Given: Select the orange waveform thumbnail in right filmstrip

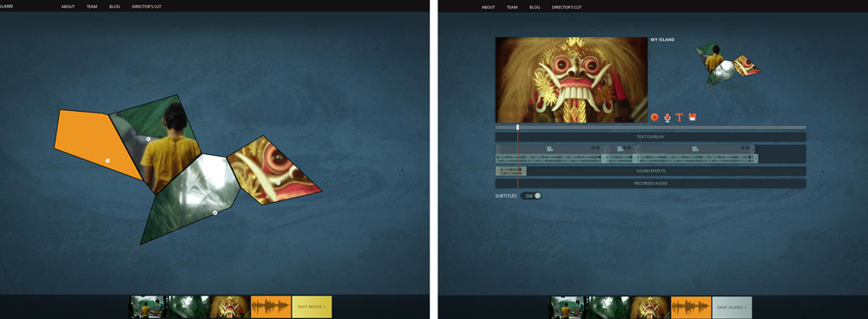Looking at the screenshot, I should coord(692,307).
